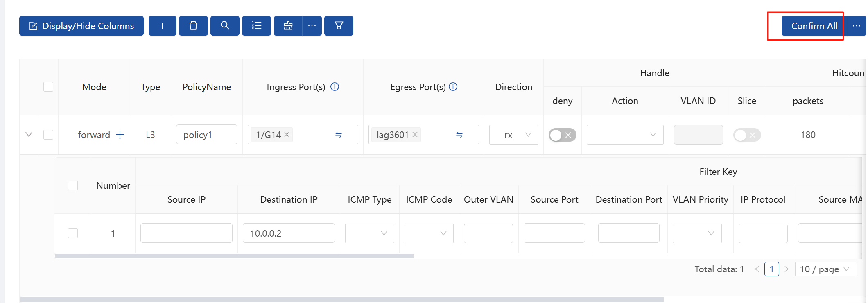Collapse the policy1 row with the chevron
Screen dimensions: 868x303
click(29, 134)
